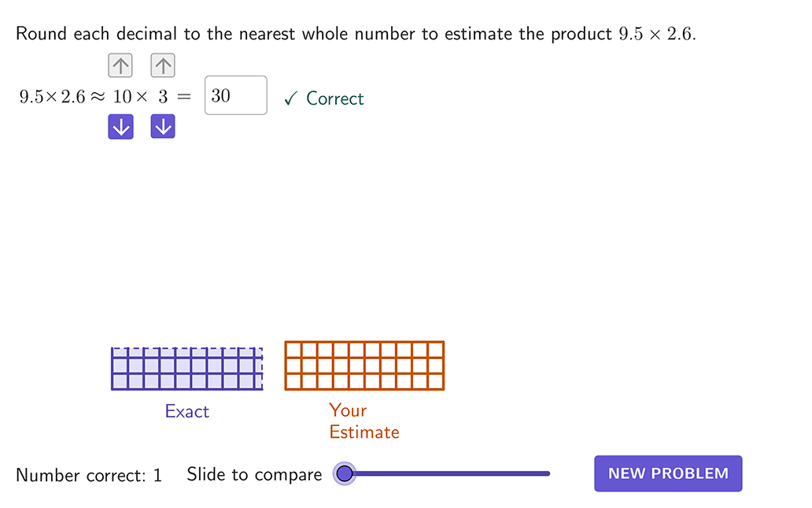Click the up arrow above 10
Image resolution: width=812 pixels, height=508 pixels.
coord(120,65)
